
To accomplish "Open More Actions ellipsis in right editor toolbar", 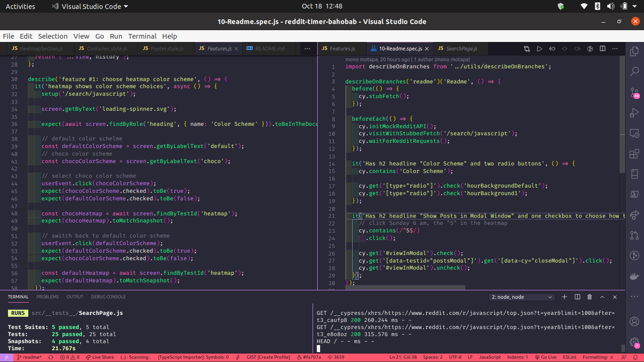I will pos(615,49).
